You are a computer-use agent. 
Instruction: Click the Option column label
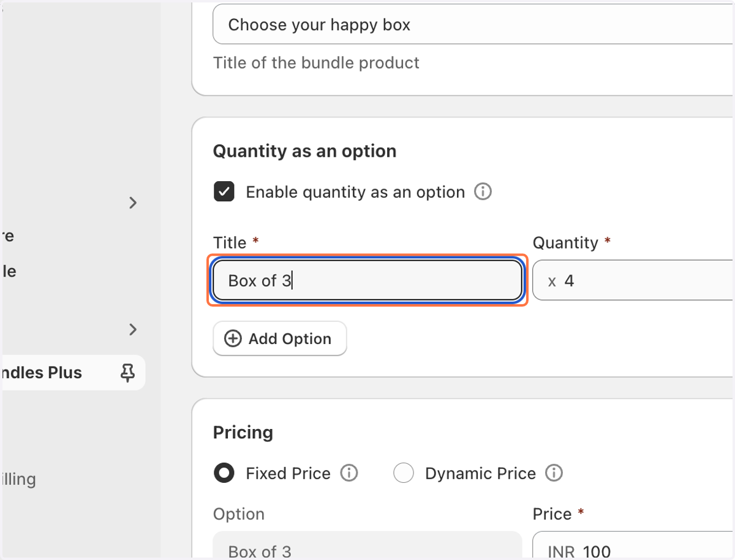[x=239, y=514]
